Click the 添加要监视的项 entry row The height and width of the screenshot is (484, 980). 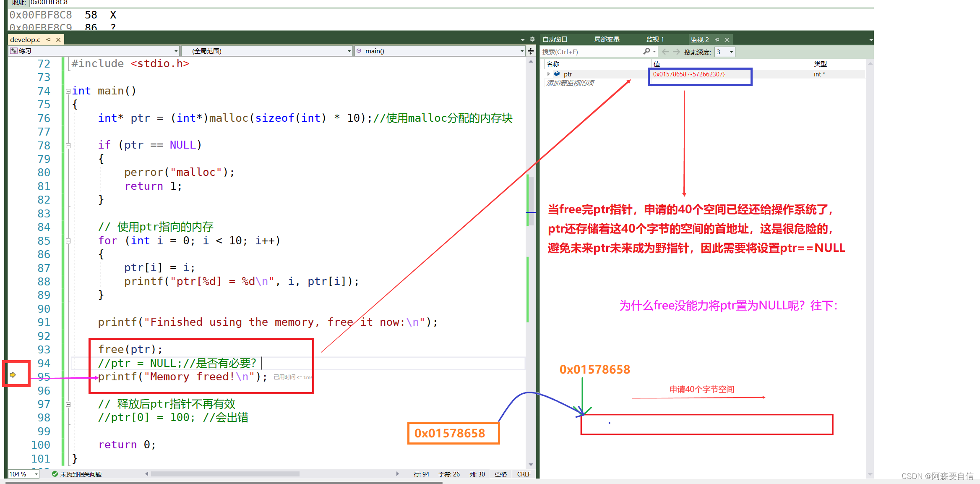click(570, 83)
